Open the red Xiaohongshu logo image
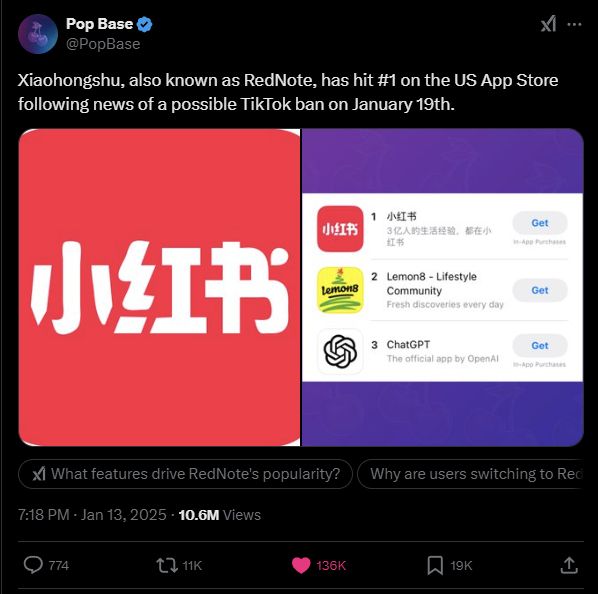The height and width of the screenshot is (594, 598). coord(159,287)
